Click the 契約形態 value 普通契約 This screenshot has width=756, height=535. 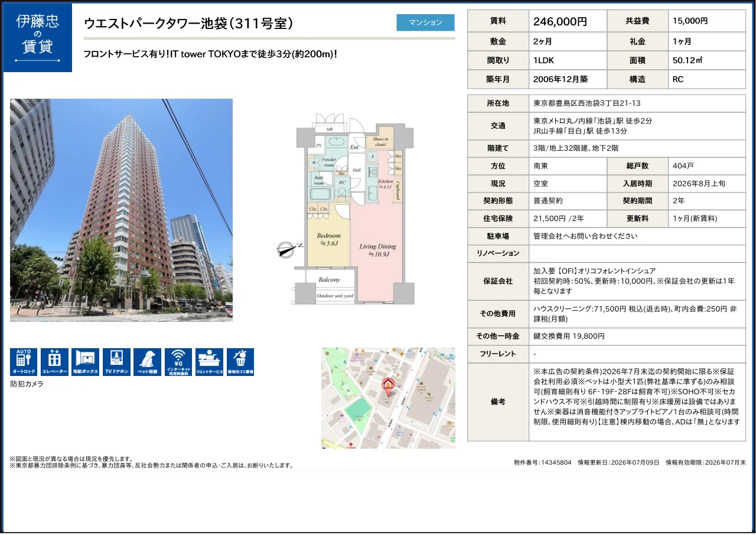point(548,200)
